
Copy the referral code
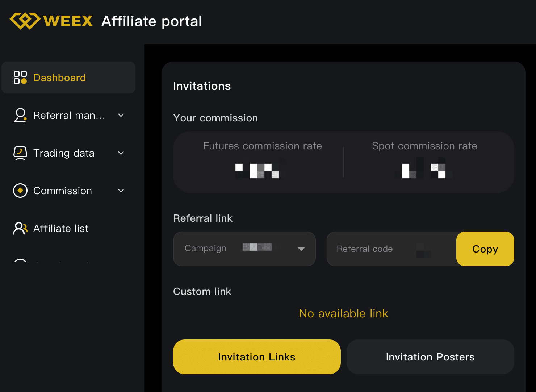coord(485,249)
